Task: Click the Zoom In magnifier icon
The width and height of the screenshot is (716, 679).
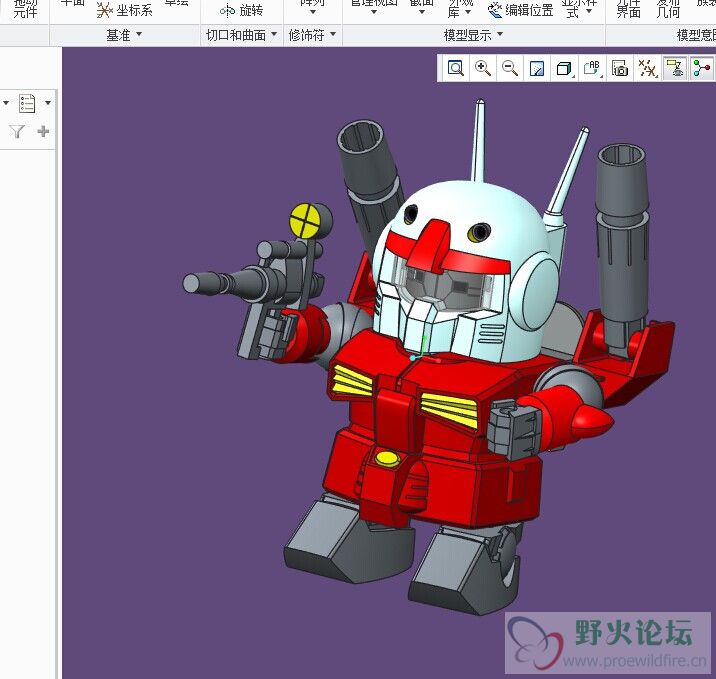Action: 483,68
